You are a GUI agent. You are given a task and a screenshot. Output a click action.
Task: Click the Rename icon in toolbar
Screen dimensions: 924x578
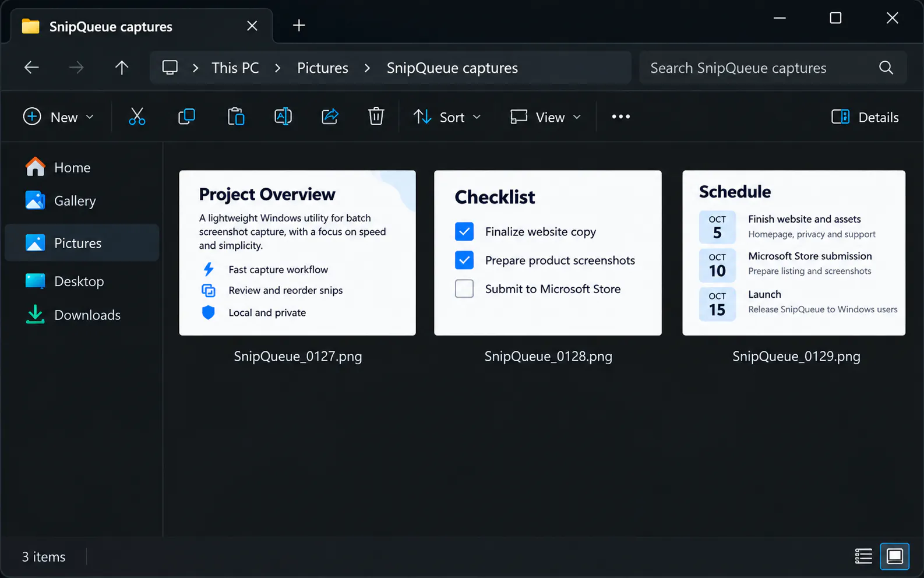pos(283,117)
